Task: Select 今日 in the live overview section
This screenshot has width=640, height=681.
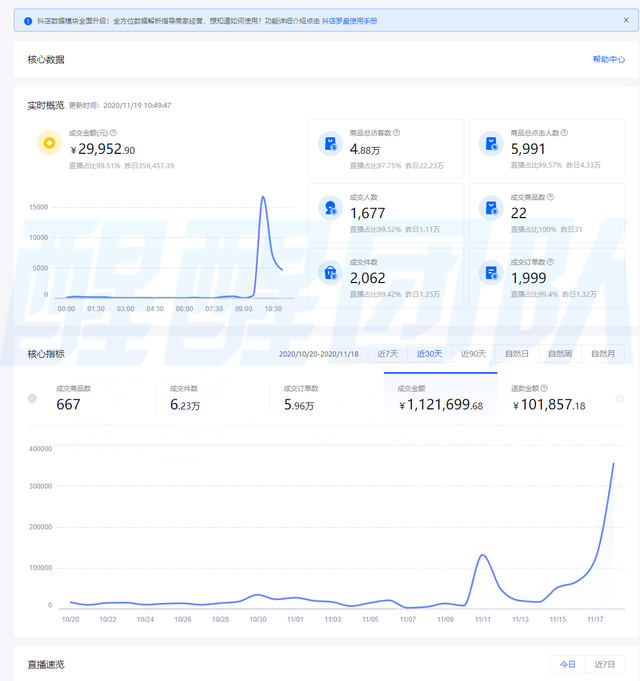Action: click(567, 664)
